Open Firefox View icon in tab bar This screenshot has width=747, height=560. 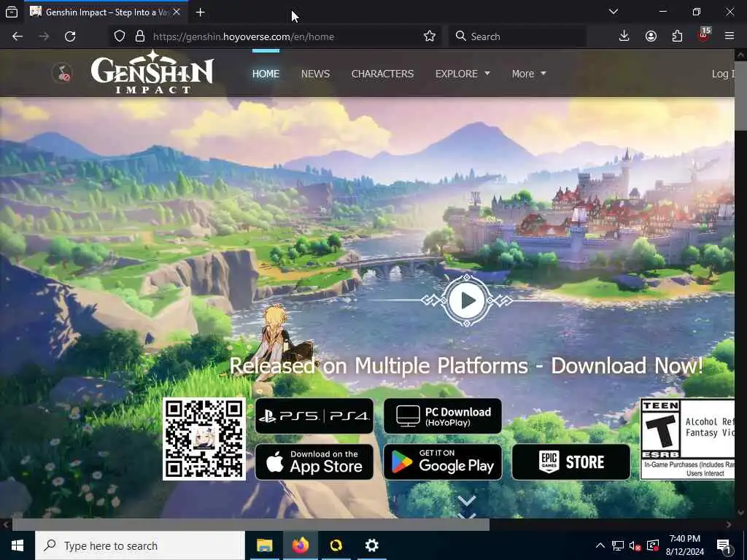12,12
